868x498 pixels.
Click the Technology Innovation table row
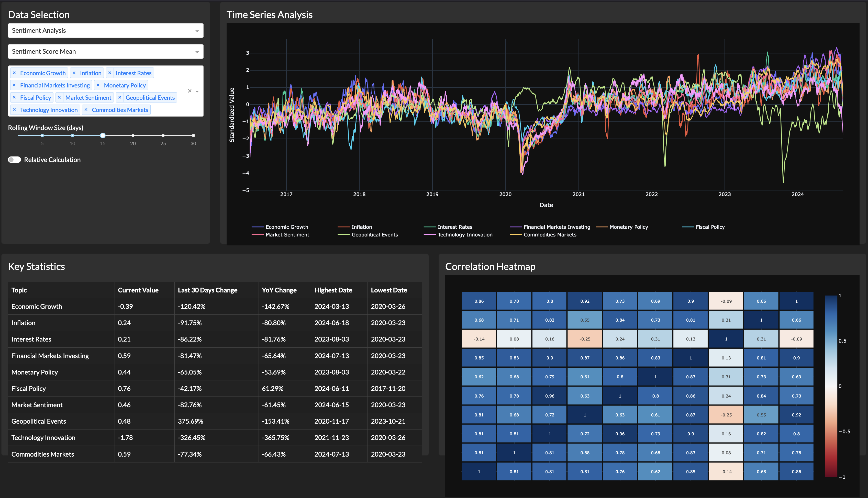43,437
